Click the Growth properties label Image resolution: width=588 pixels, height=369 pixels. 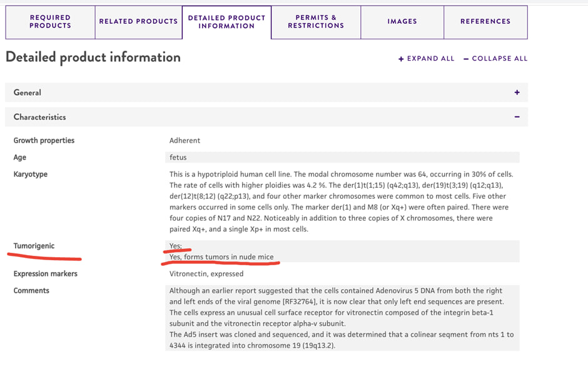tap(44, 141)
